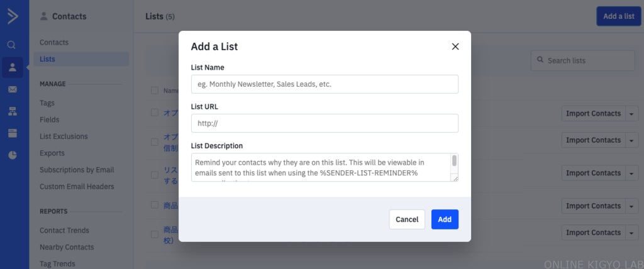The height and width of the screenshot is (269, 644).
Task: Cancel the Add a List dialog
Action: [x=407, y=219]
